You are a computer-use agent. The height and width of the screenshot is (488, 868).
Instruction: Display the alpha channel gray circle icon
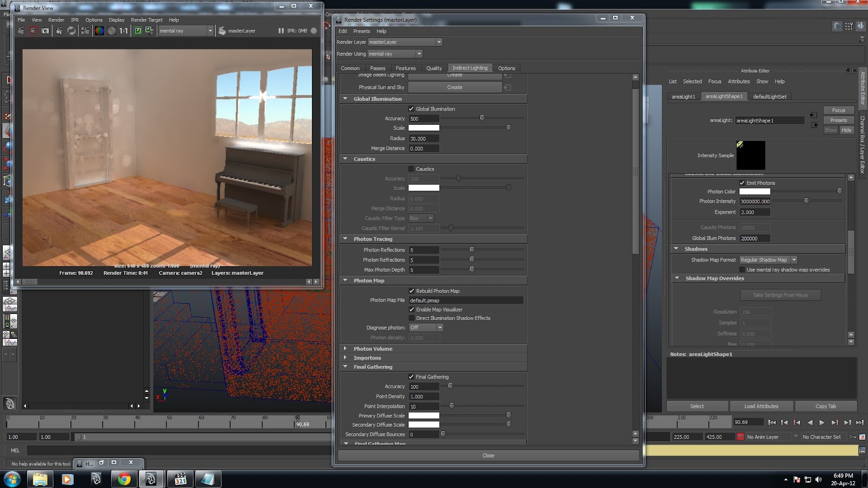pyautogui.click(x=112, y=31)
